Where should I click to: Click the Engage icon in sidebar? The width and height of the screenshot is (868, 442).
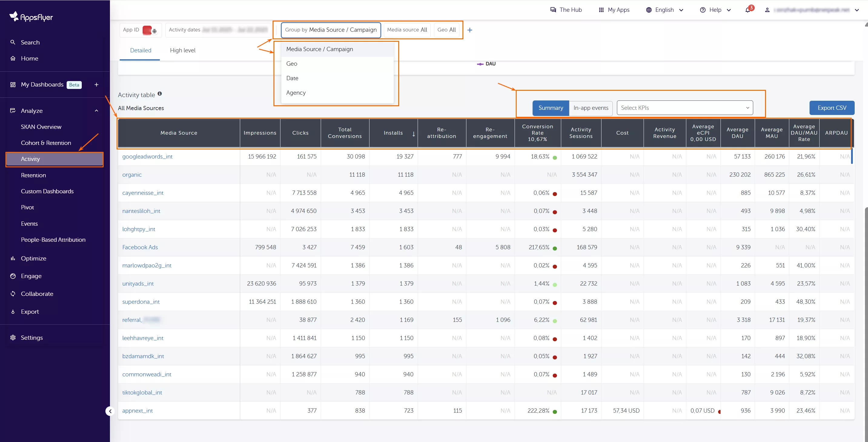tap(13, 276)
